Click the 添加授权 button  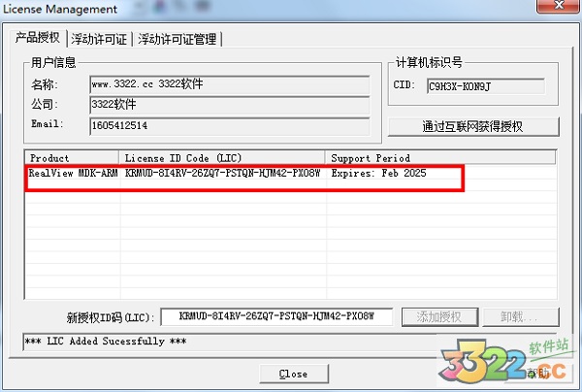pos(439,317)
